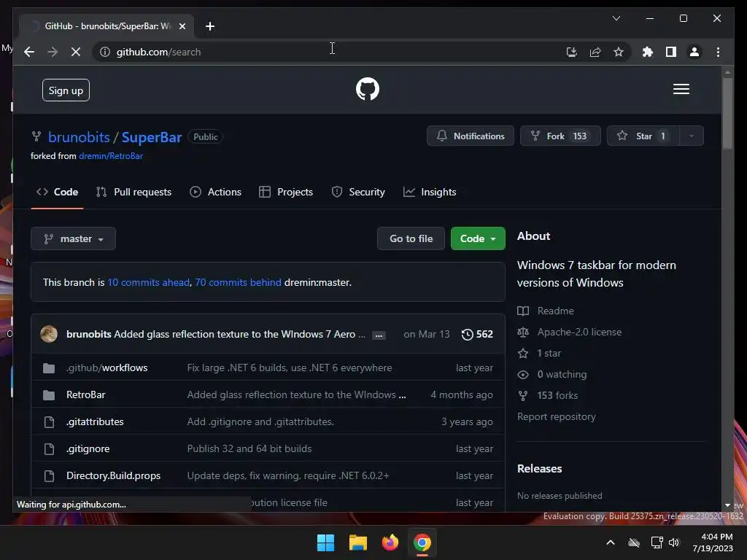Viewport: 747px width, 560px height.
Task: Open the .github/workflows folder
Action: pos(107,367)
